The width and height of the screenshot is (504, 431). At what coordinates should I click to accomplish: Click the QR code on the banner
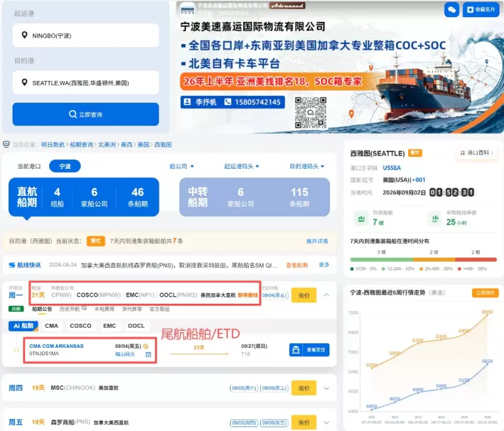pos(311,113)
